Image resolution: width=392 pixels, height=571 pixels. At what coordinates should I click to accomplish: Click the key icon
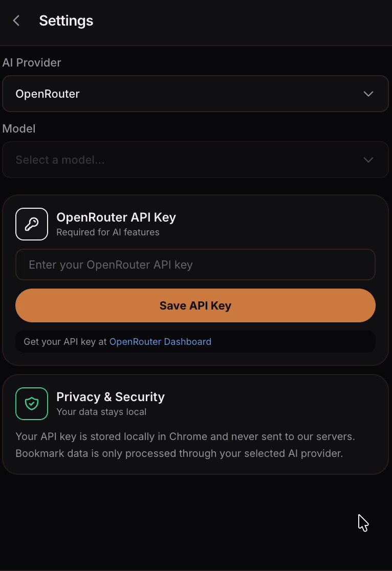pos(32,224)
